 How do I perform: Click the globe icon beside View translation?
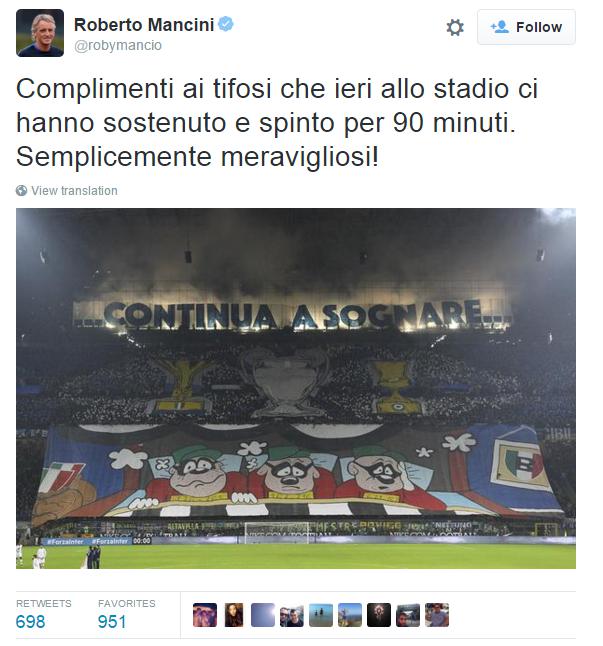[x=21, y=191]
